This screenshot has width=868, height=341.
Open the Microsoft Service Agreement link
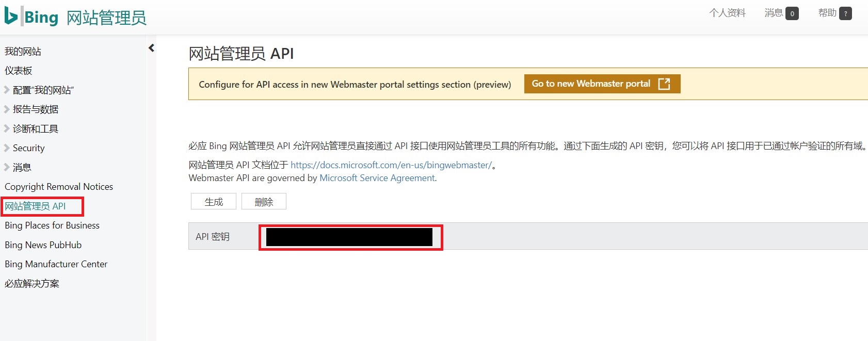(x=377, y=178)
